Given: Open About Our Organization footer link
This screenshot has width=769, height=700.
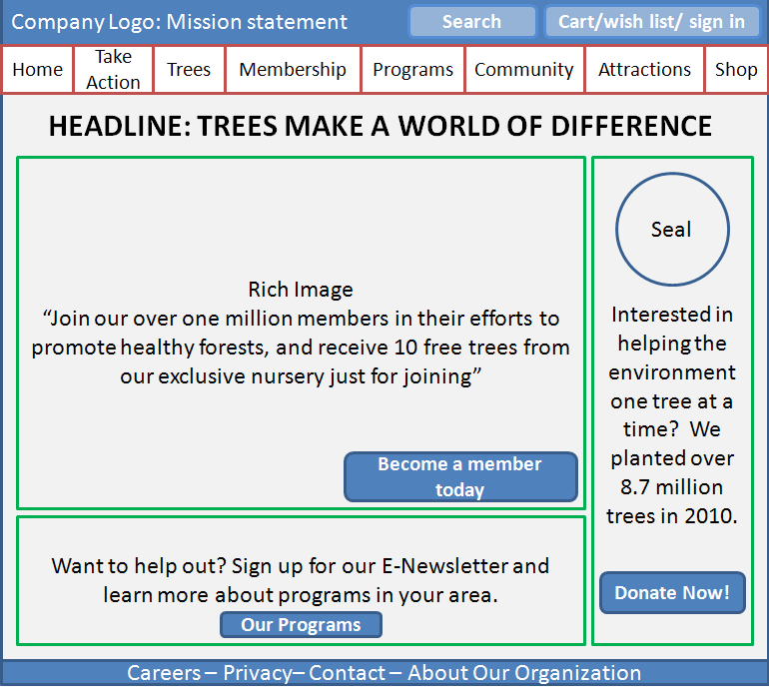Looking at the screenshot, I should coord(524,673).
